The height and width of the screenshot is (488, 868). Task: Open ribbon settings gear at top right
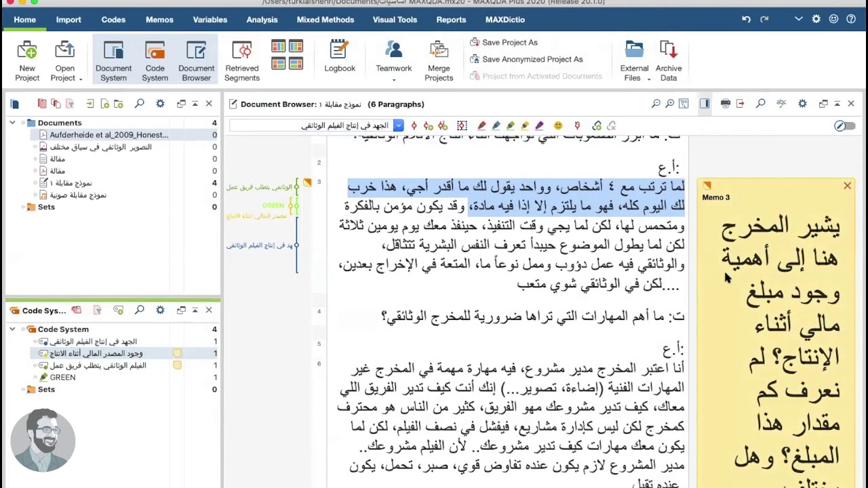[x=816, y=20]
